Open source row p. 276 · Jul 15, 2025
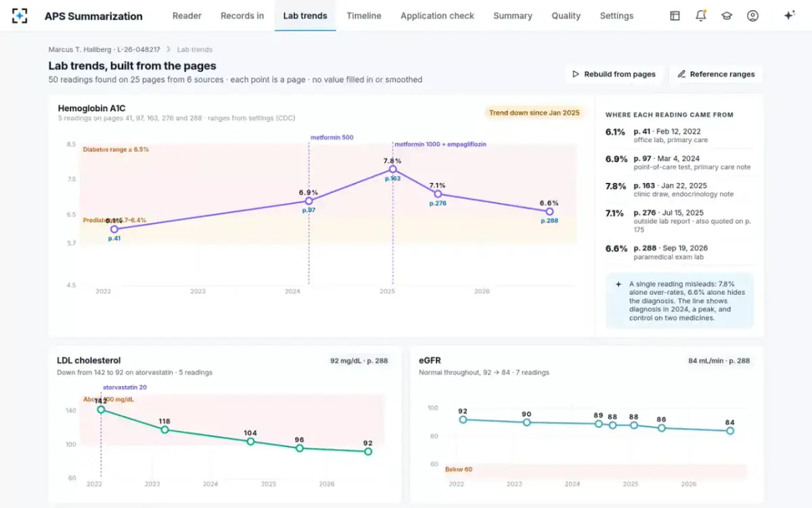This screenshot has width=812, height=508. (x=679, y=221)
